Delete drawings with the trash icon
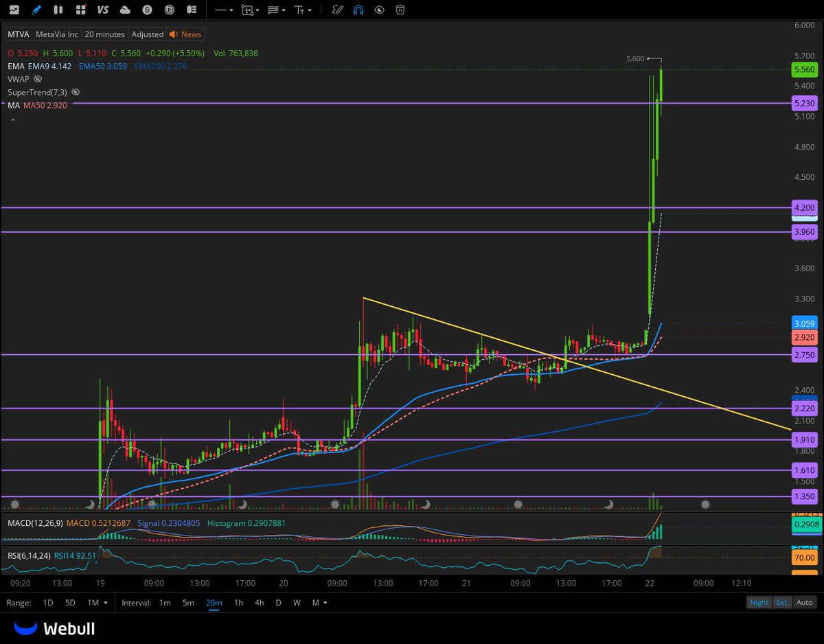This screenshot has width=824, height=644. (x=400, y=10)
